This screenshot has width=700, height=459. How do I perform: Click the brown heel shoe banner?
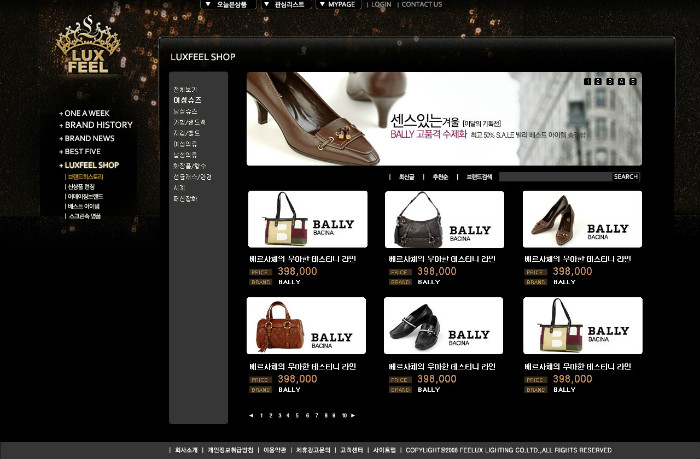click(x=444, y=119)
